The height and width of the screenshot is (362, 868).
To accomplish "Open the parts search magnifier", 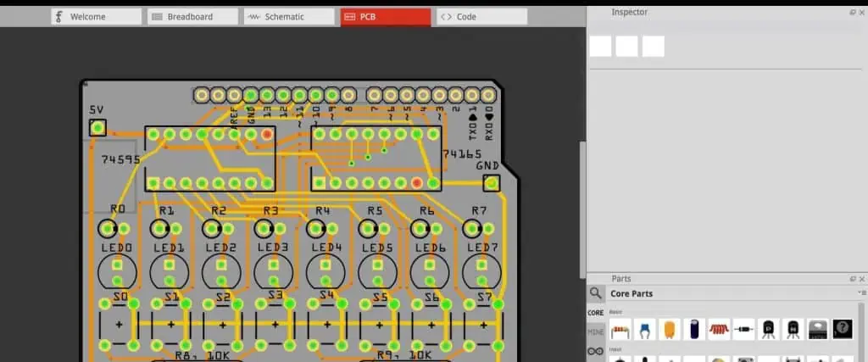I will click(x=597, y=293).
